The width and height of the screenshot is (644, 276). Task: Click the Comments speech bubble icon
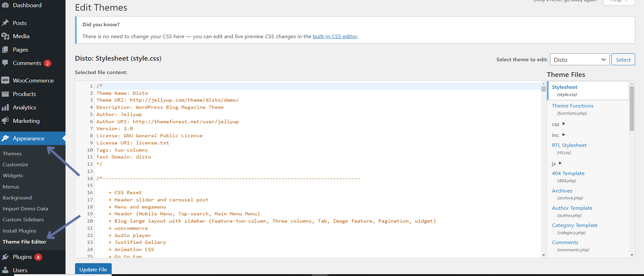(x=6, y=63)
